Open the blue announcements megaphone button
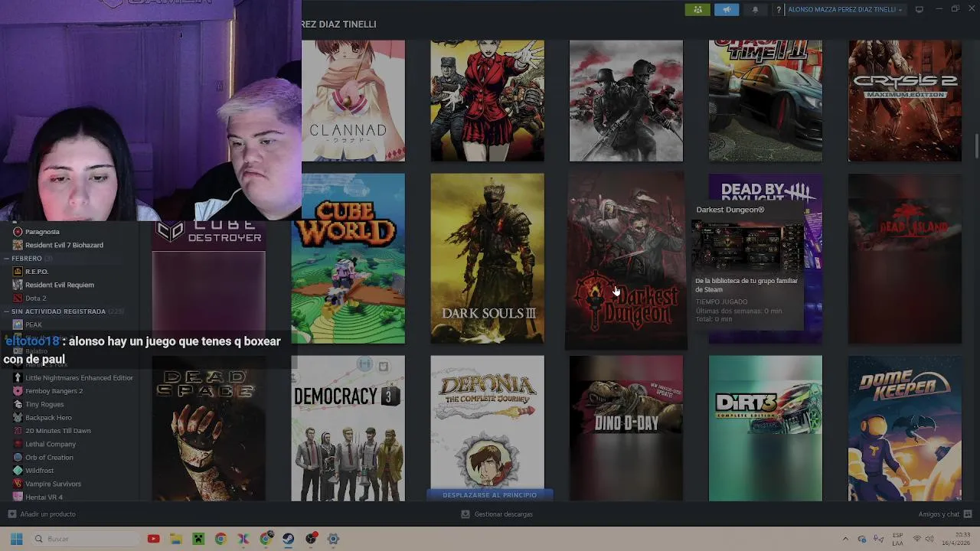980x551 pixels. 727,9
